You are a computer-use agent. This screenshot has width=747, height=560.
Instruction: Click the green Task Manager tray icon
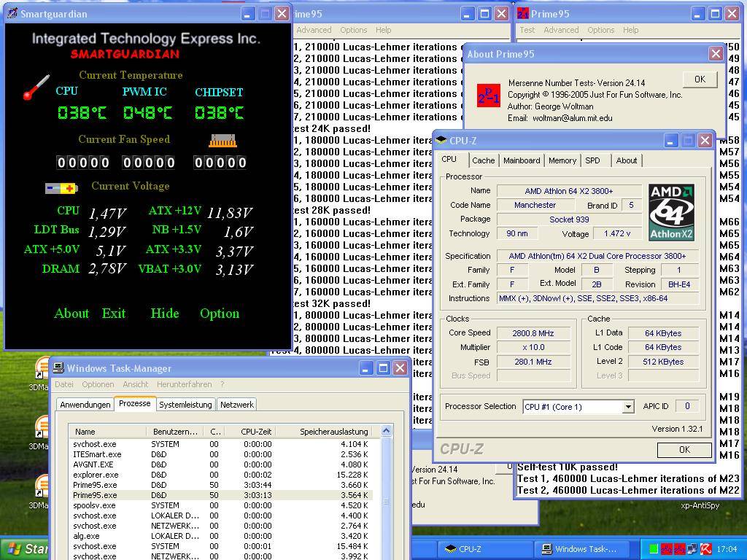[654, 549]
